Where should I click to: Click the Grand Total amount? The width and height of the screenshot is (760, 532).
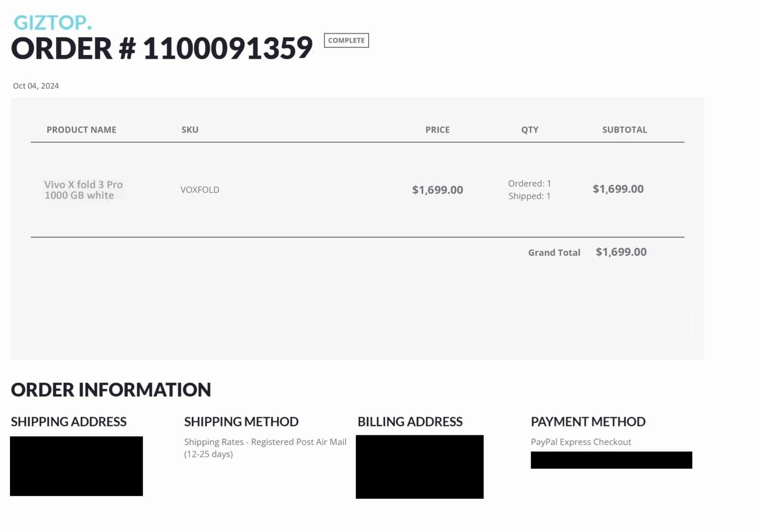pyautogui.click(x=621, y=252)
